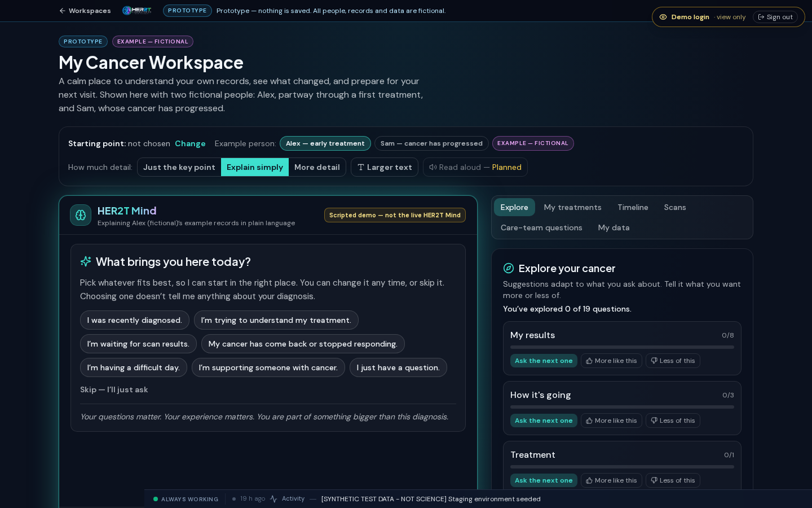
Task: Click the compass icon beside Explore your cancer
Action: pos(509,268)
